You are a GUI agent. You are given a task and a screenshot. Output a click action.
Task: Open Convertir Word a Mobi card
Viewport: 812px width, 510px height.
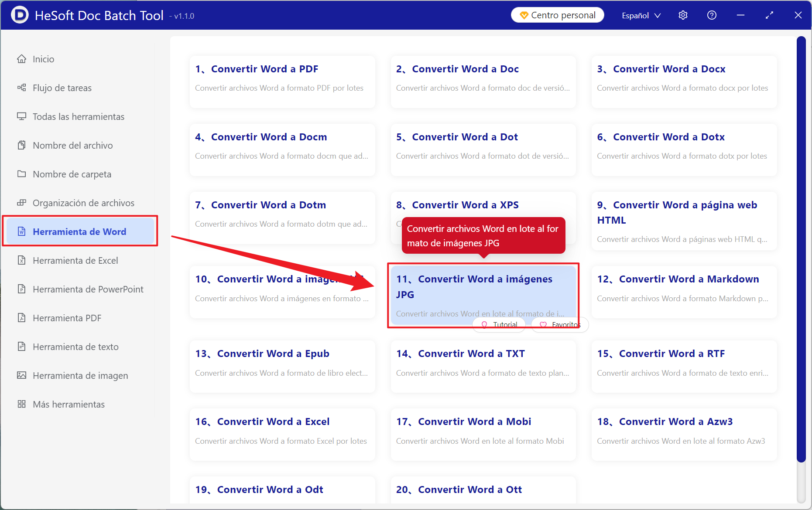pos(483,434)
